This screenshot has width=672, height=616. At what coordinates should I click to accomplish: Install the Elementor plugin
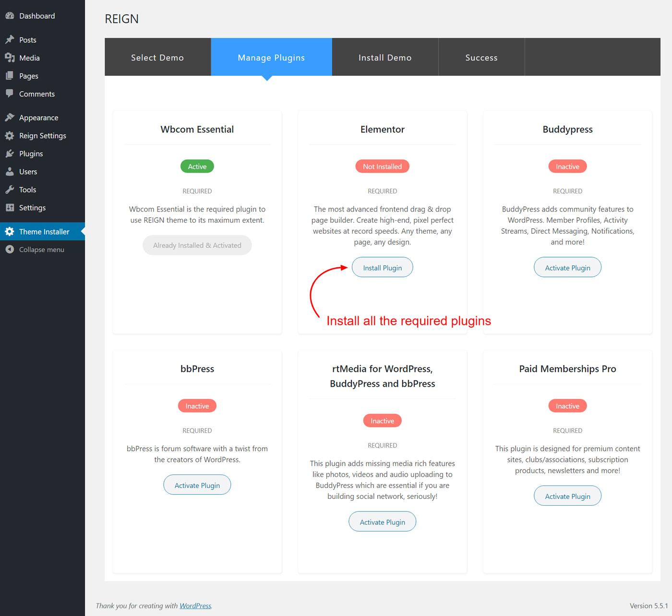click(x=383, y=268)
